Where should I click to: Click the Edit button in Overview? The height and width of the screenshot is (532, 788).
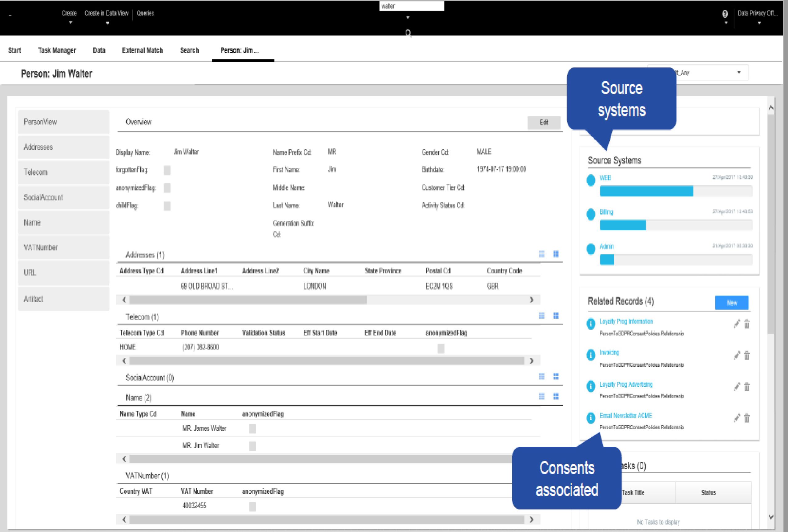tap(544, 123)
